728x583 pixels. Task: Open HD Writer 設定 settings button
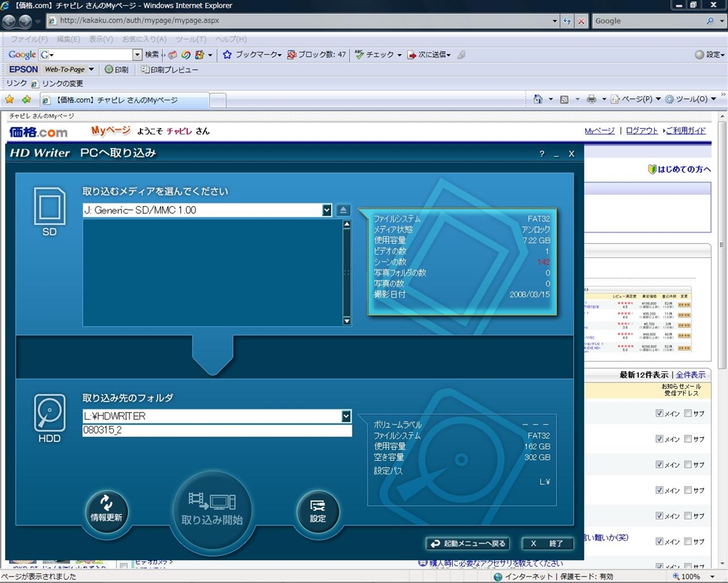tap(318, 511)
